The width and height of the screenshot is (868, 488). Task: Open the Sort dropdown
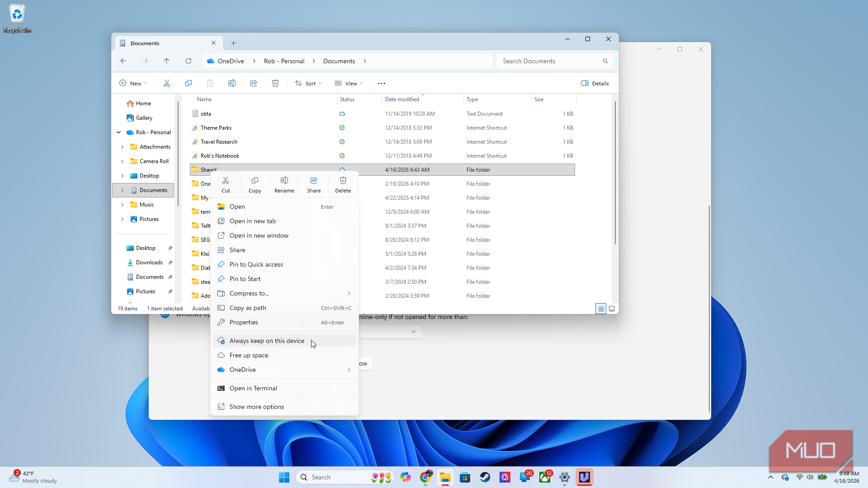308,83
